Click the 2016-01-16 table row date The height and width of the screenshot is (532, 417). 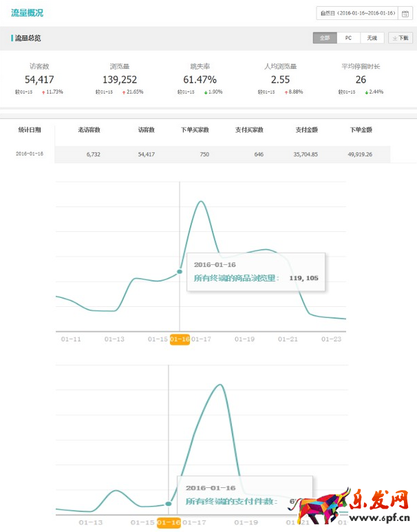coord(30,153)
